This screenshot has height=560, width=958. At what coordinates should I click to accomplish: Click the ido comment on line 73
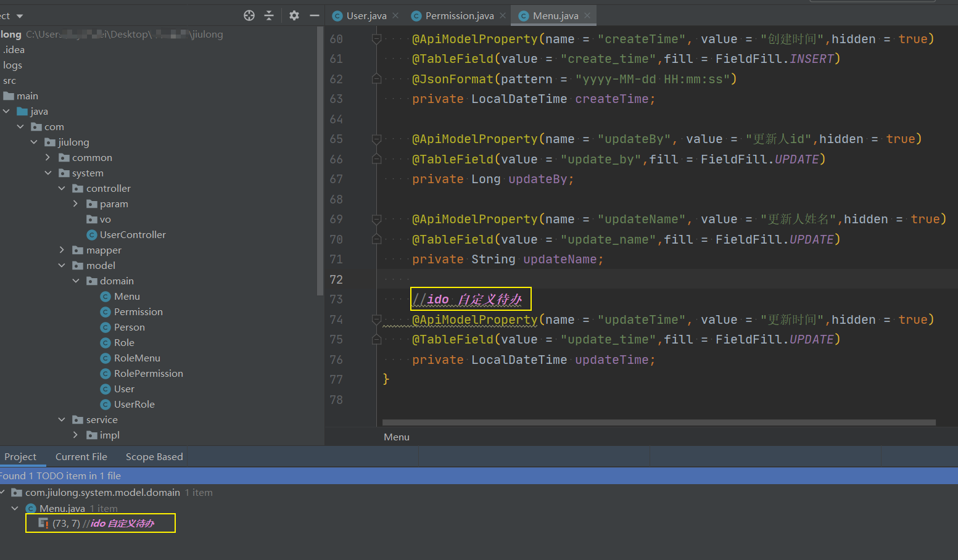pyautogui.click(x=468, y=299)
